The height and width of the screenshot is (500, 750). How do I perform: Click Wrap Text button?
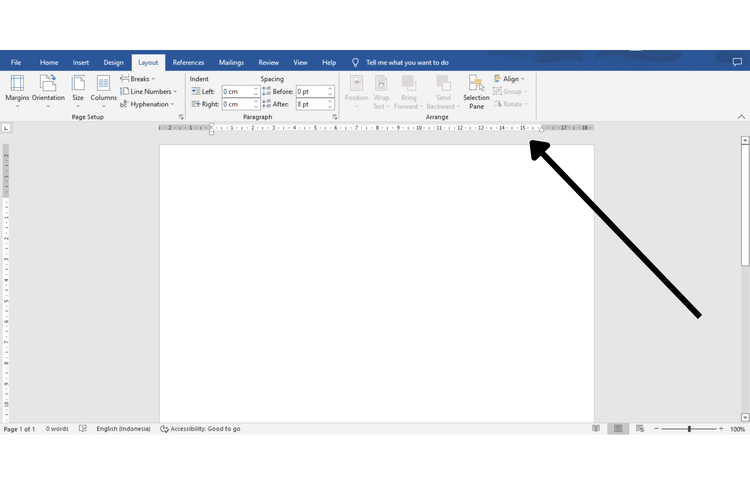pos(381,91)
